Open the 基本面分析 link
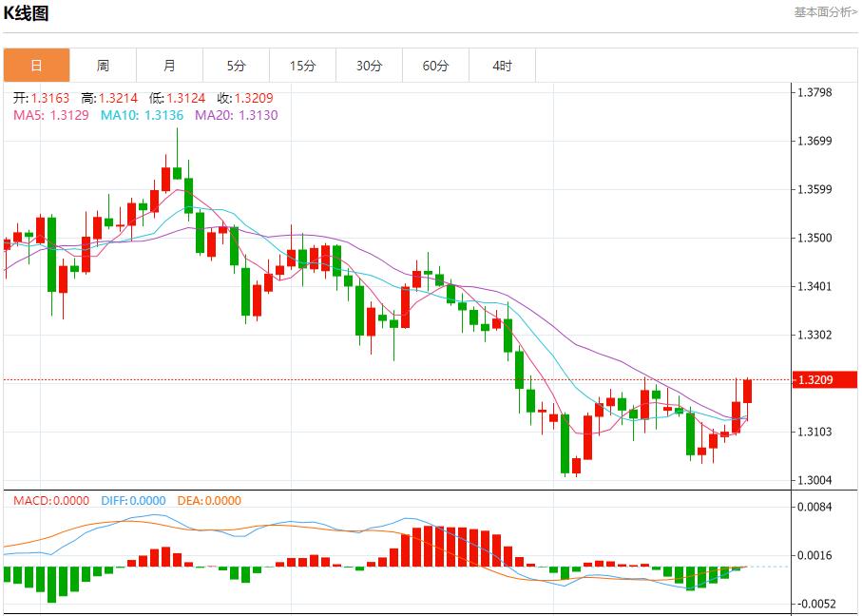 click(825, 11)
